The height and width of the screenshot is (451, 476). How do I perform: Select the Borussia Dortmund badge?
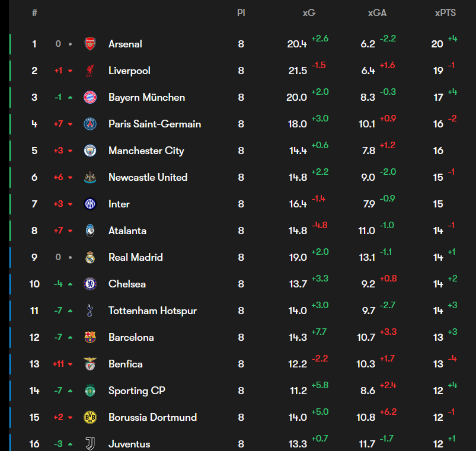89,417
